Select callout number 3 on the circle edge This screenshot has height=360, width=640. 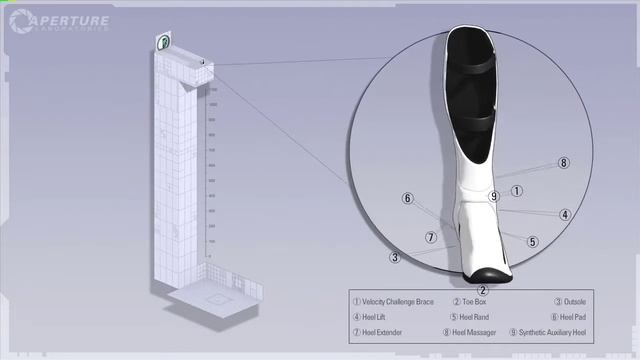395,258
